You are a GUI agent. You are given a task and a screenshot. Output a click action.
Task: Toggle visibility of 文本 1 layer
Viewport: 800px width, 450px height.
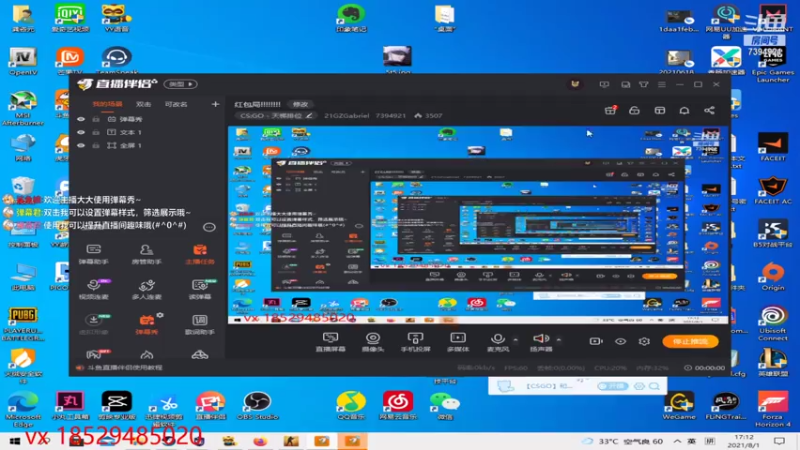click(x=81, y=132)
